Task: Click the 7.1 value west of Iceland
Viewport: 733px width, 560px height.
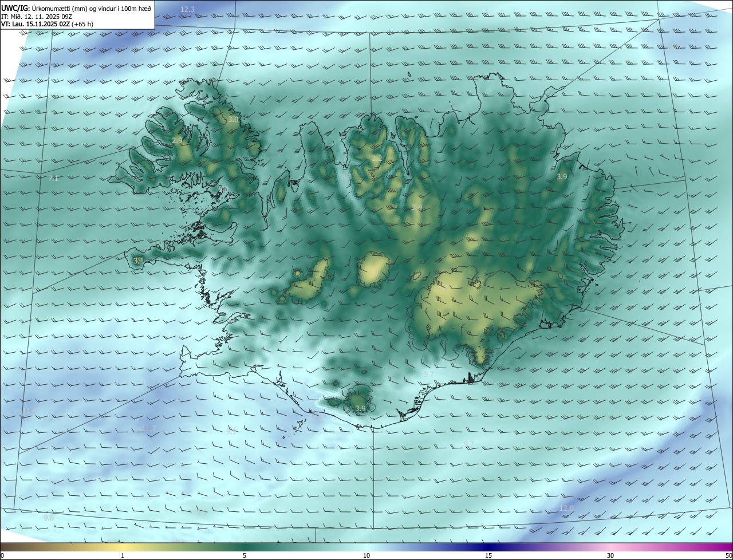Action: (53, 179)
